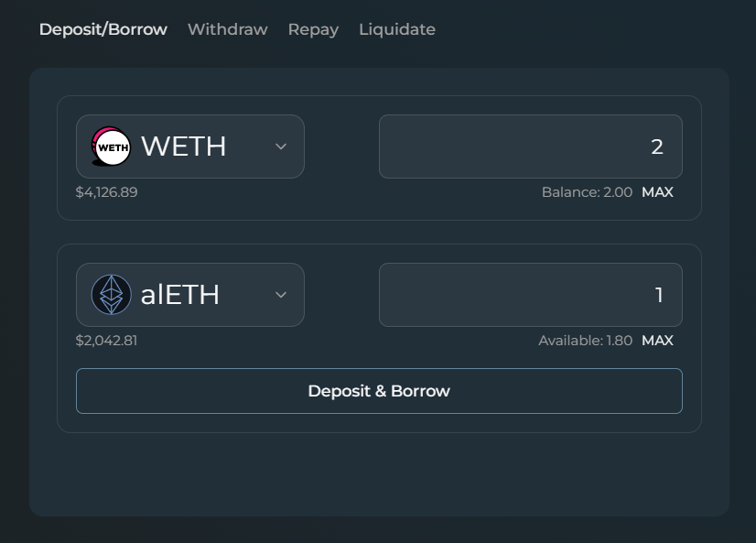Select the Liquidate tab
This screenshot has height=543, width=756.
coord(397,29)
